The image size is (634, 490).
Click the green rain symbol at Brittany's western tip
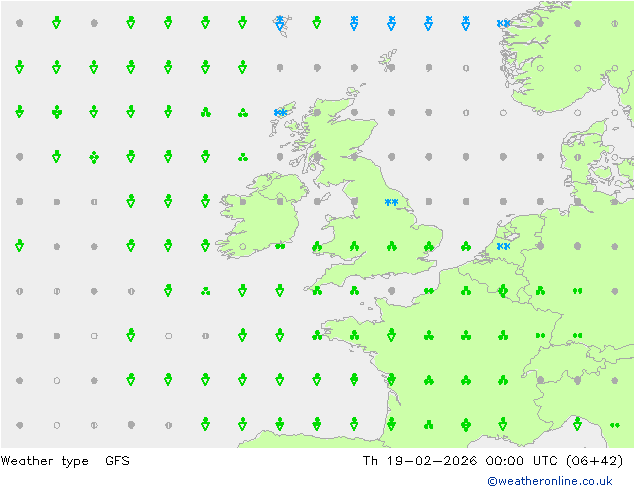pos(317,335)
